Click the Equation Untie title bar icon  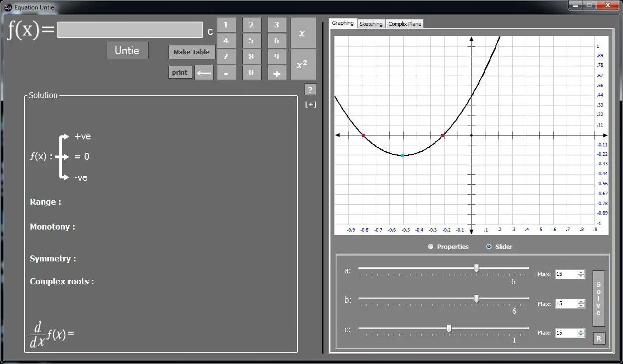(8, 7)
